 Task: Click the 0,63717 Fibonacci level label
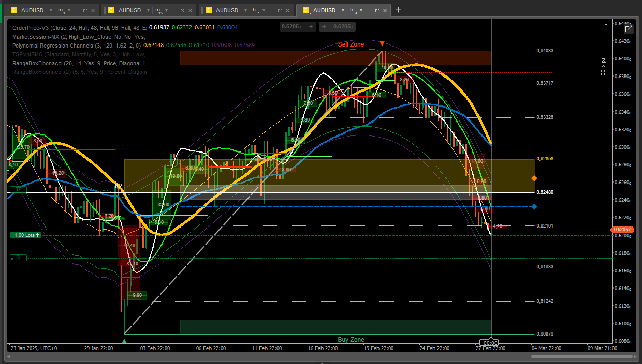(545, 83)
